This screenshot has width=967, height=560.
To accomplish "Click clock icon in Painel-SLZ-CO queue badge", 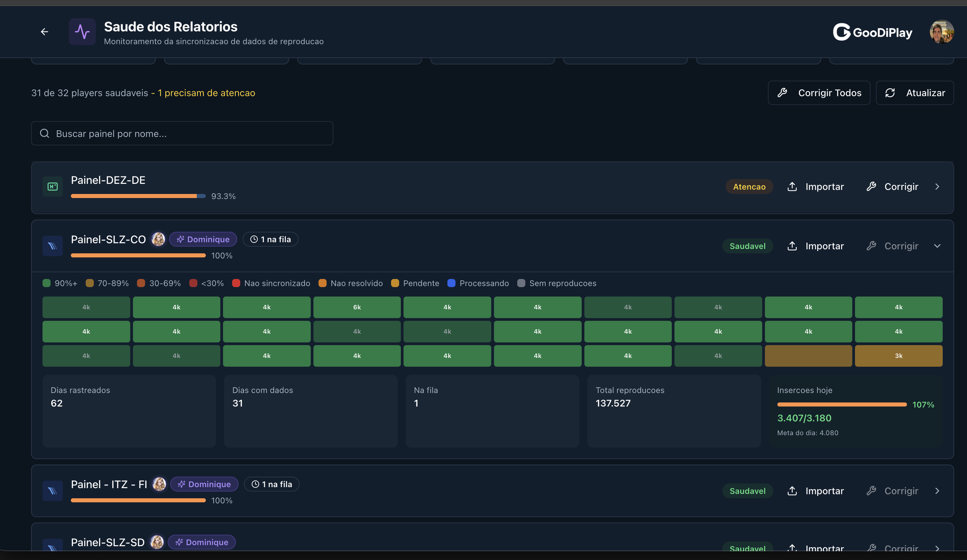I will point(254,239).
